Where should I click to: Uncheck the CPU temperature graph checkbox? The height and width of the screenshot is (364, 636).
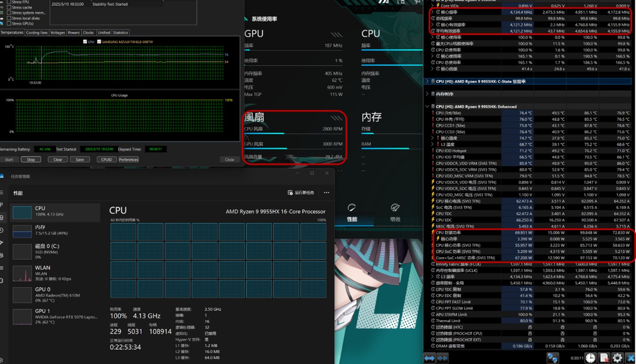[85, 42]
